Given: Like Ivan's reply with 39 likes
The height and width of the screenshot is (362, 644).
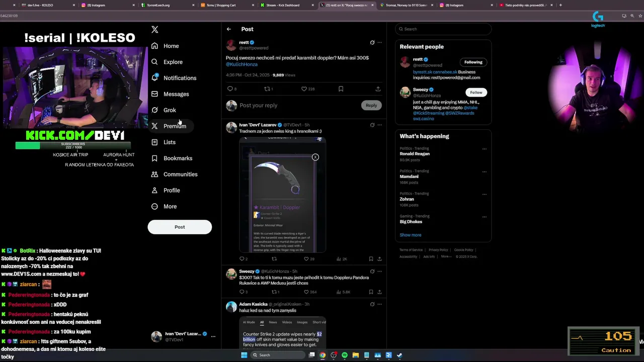Looking at the screenshot, I should [306, 259].
